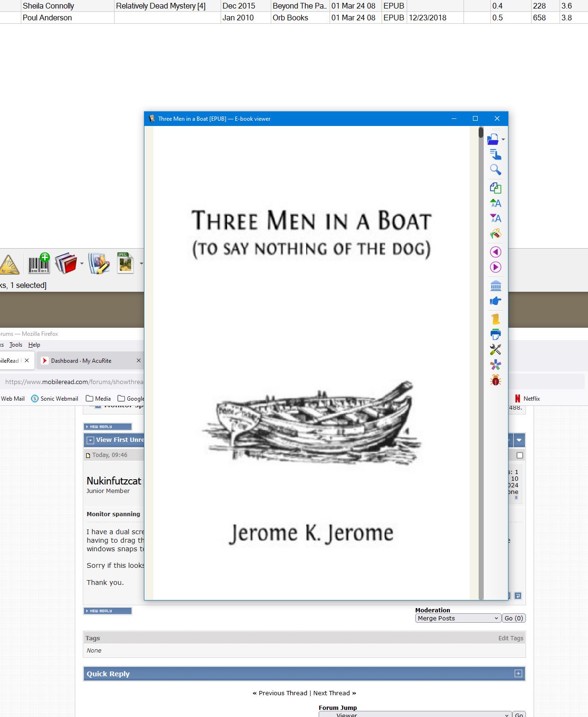Click the stacked red books library icon
The width and height of the screenshot is (588, 717).
point(66,263)
